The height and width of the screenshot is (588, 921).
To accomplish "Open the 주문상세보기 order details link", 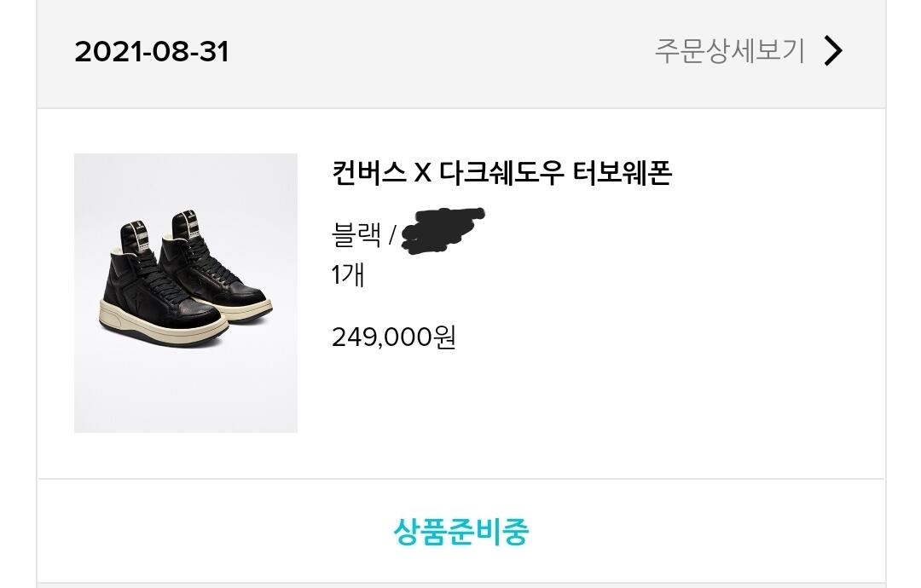I will tap(729, 51).
